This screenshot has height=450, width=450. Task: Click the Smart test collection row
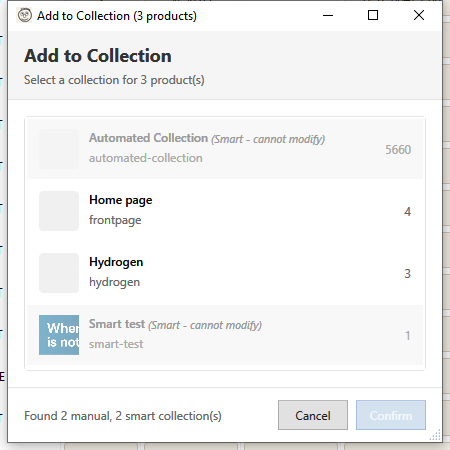[225, 335]
